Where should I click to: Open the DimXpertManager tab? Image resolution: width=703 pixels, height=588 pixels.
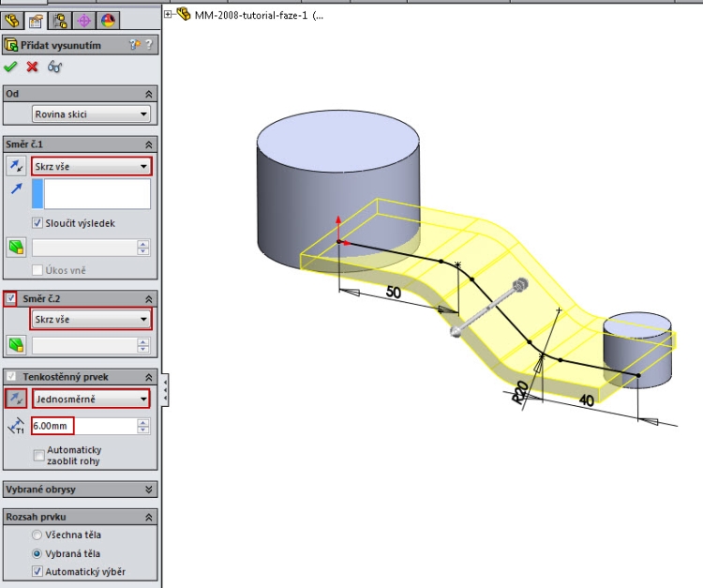click(x=83, y=21)
